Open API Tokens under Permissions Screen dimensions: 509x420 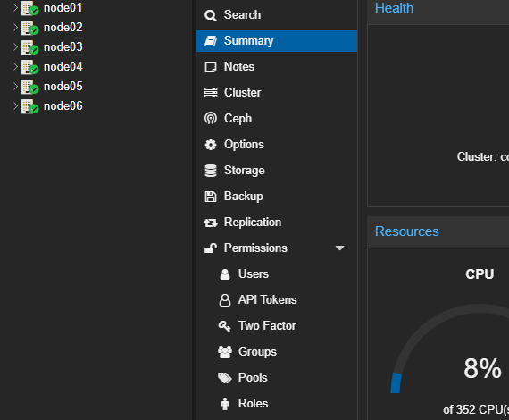[x=277, y=300]
